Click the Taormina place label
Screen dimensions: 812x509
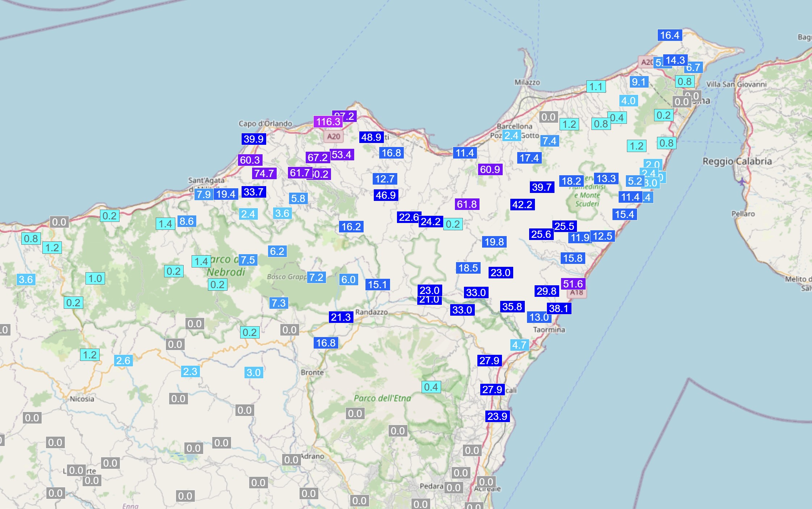tap(549, 330)
